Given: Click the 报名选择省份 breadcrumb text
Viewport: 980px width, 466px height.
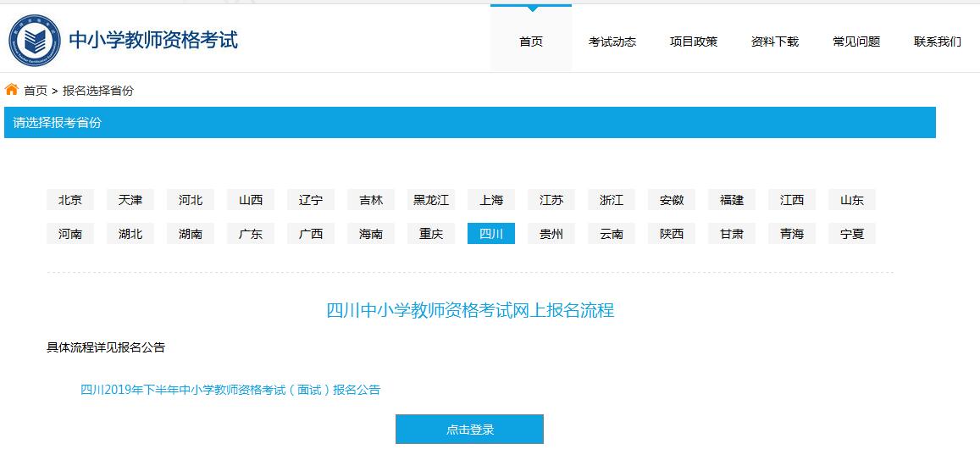Looking at the screenshot, I should click(x=98, y=91).
